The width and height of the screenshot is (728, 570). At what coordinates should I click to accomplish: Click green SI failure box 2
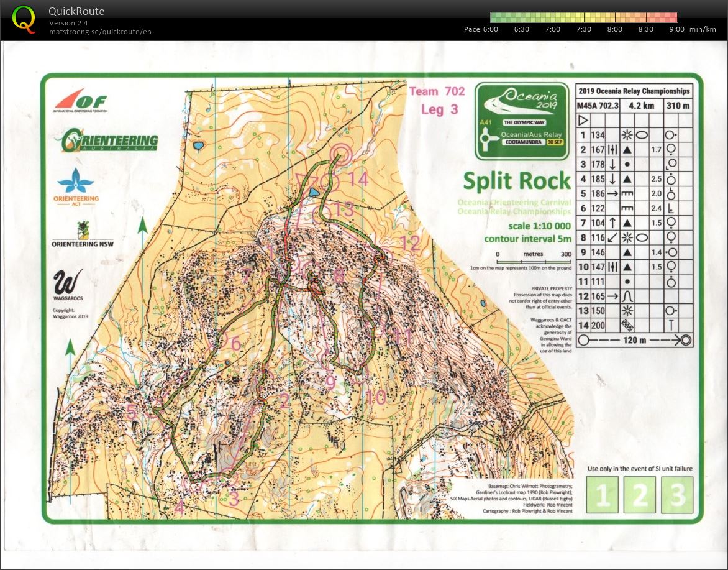(640, 495)
